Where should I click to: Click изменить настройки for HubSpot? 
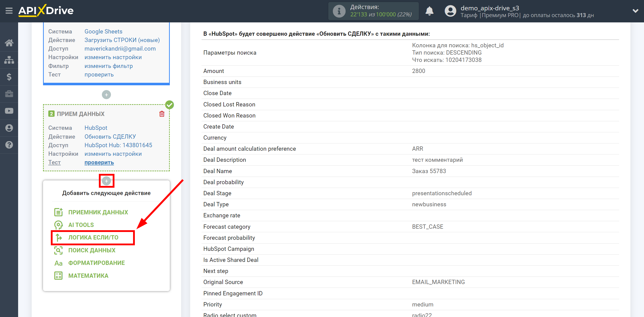tap(113, 154)
